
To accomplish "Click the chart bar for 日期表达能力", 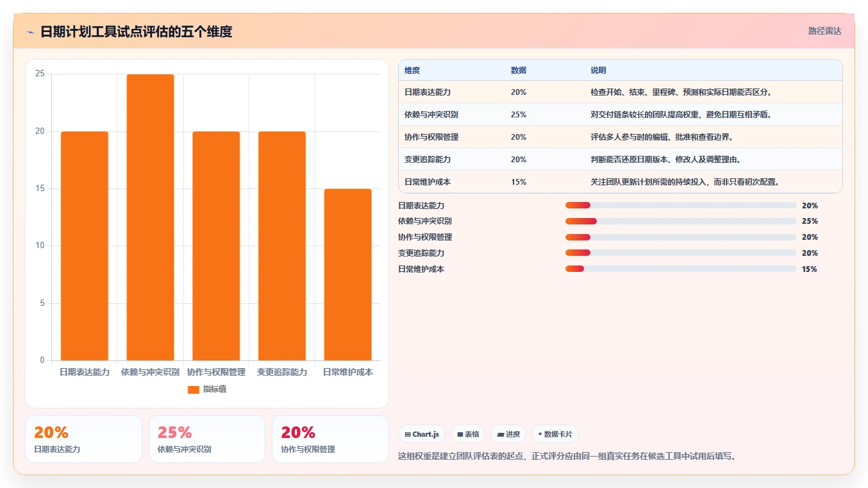I will click(x=85, y=246).
